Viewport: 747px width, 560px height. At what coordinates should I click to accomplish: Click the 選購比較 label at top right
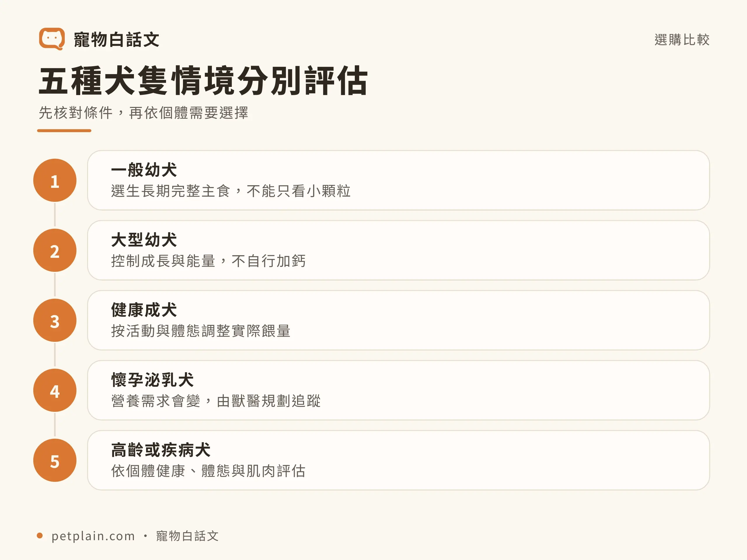pos(682,39)
